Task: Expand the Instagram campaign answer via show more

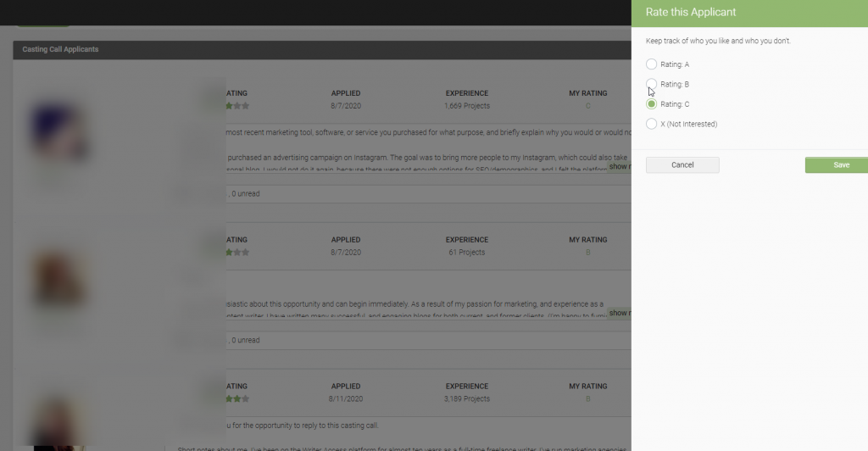Action: point(620,166)
